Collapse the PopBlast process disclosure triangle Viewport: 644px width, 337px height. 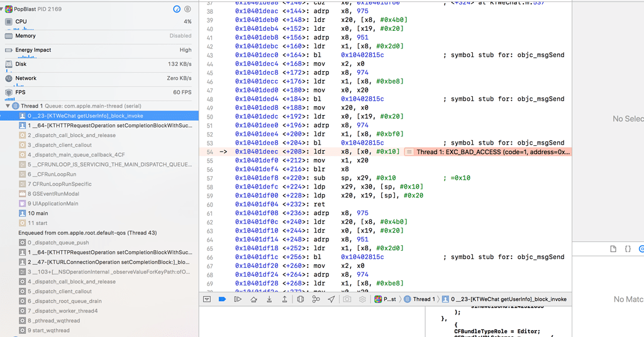(x=2, y=9)
